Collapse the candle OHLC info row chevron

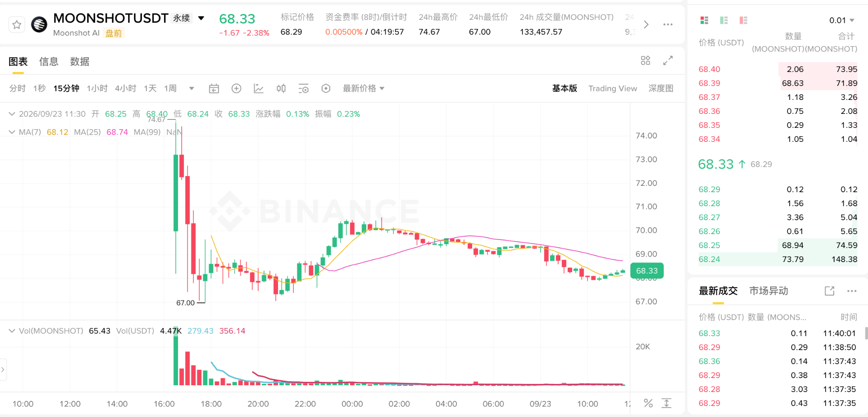pos(12,114)
